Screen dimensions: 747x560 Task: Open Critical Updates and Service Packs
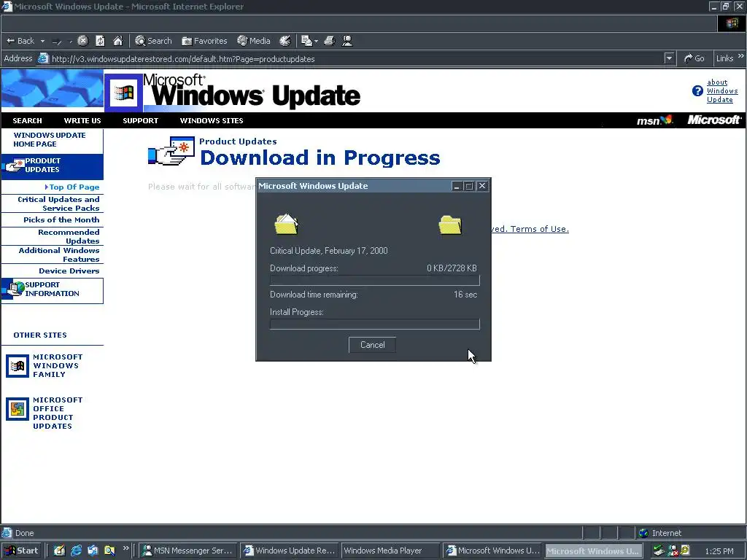tap(58, 204)
